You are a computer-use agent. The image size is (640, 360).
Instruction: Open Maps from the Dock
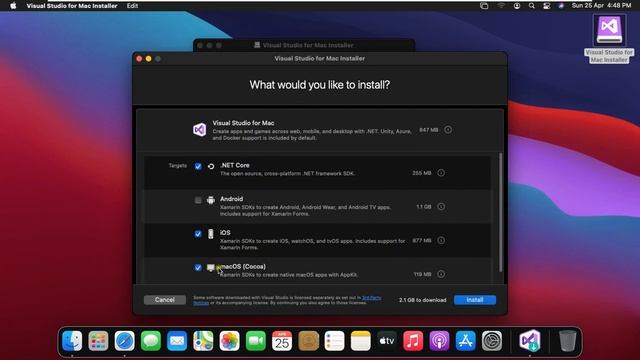pyautogui.click(x=203, y=341)
